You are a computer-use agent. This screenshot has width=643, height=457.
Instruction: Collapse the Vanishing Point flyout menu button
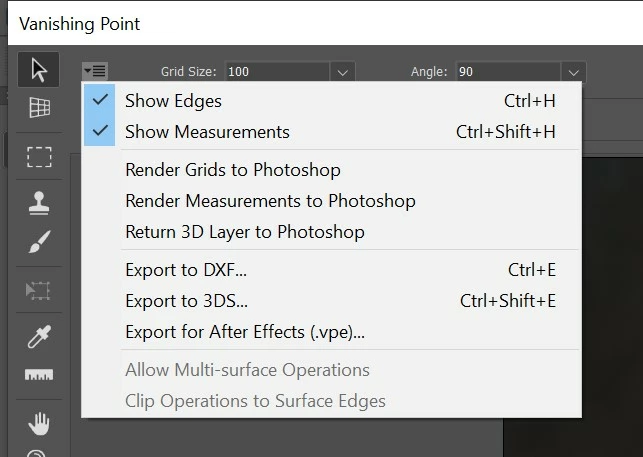[x=95, y=71]
